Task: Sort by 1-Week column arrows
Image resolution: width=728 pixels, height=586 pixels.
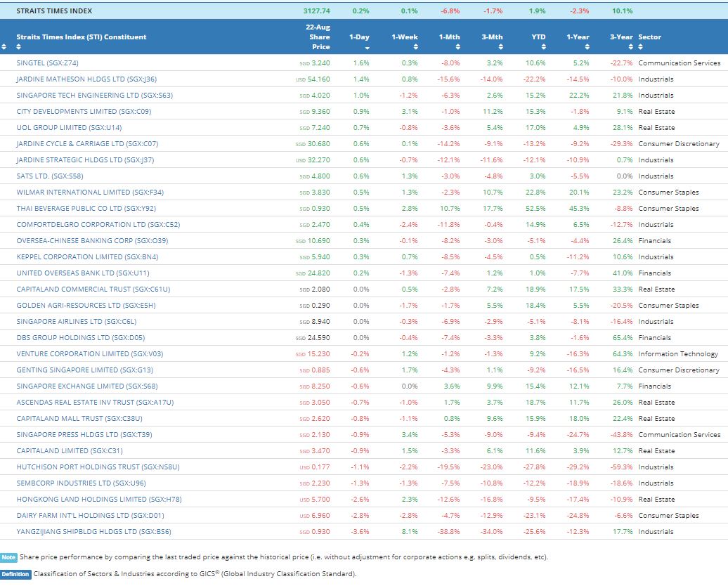Action: [x=415, y=46]
